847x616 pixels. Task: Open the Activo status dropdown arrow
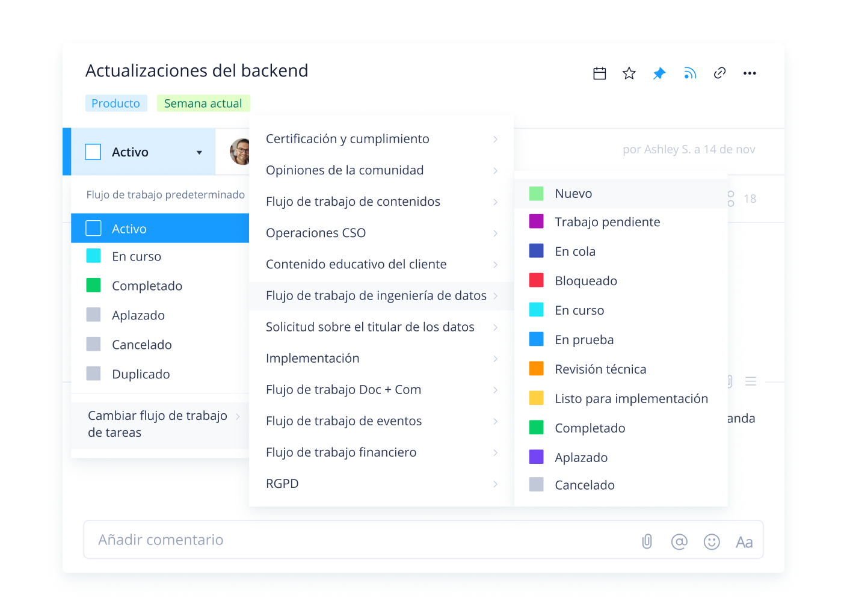tap(199, 153)
